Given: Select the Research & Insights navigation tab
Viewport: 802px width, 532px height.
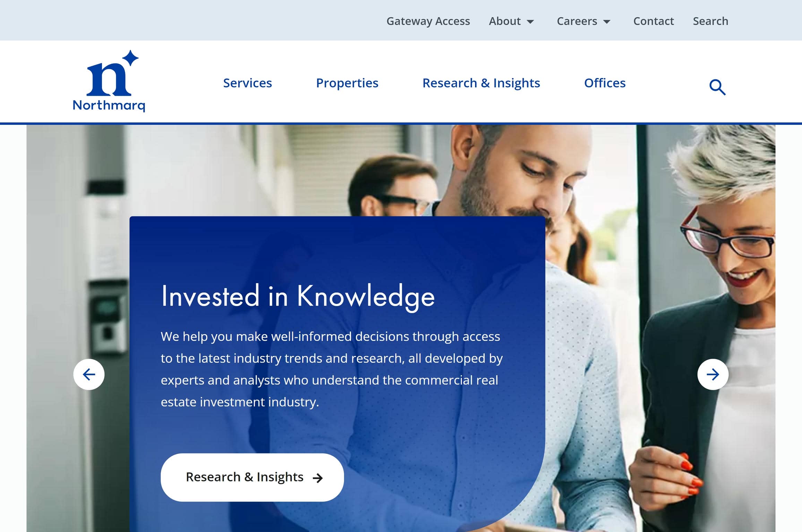Looking at the screenshot, I should 481,82.
